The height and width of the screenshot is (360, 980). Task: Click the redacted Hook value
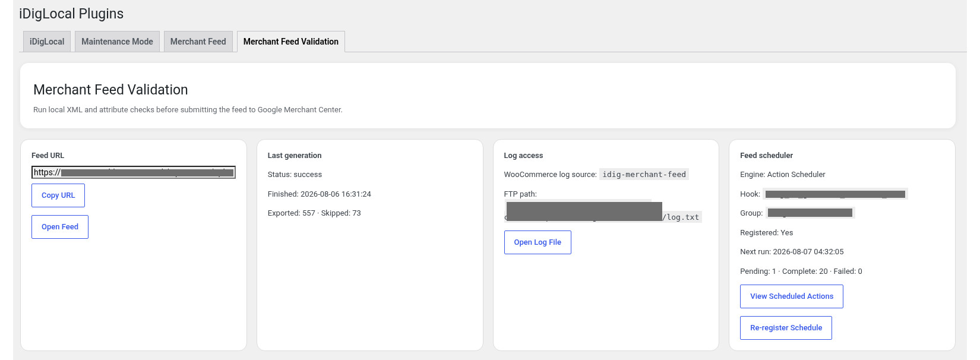point(835,194)
